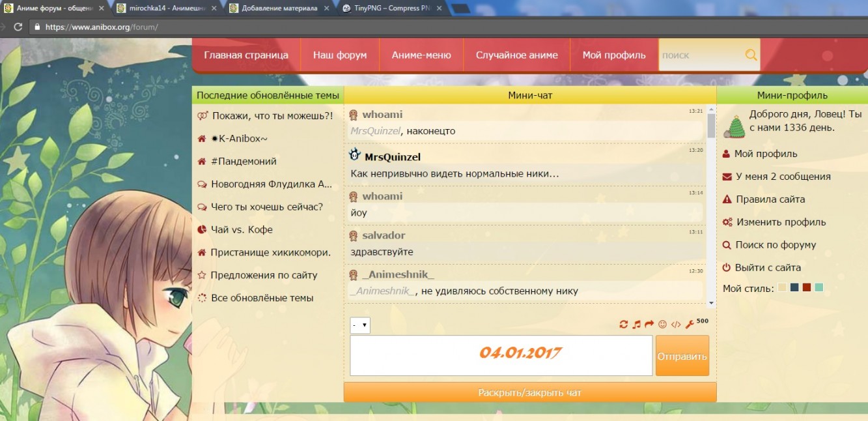Click the browser reload button

pyautogui.click(x=18, y=27)
